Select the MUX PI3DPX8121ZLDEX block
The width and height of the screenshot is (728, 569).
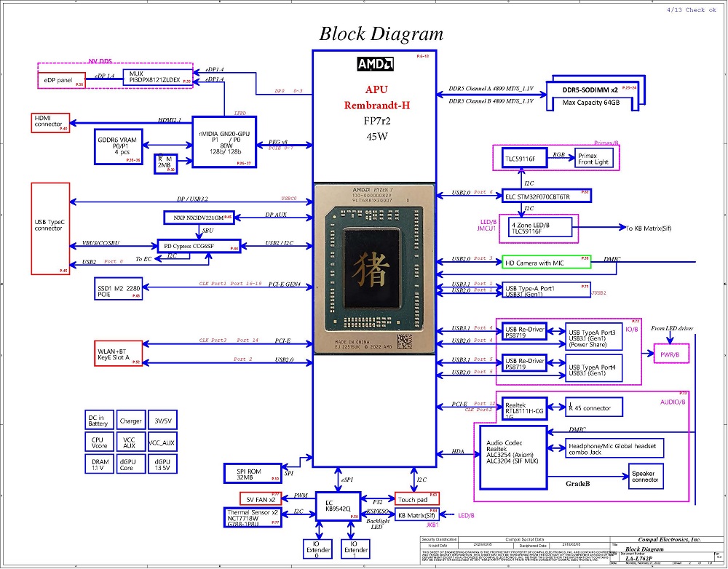tap(158, 77)
